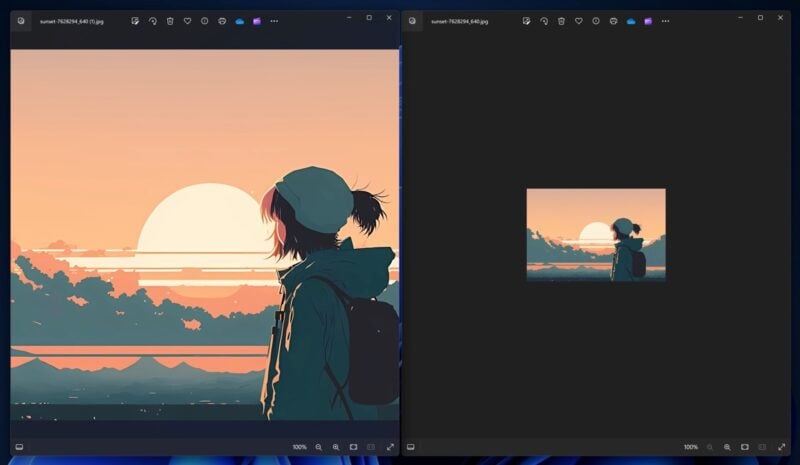Toggle filmstrip view in left window

coord(19,447)
